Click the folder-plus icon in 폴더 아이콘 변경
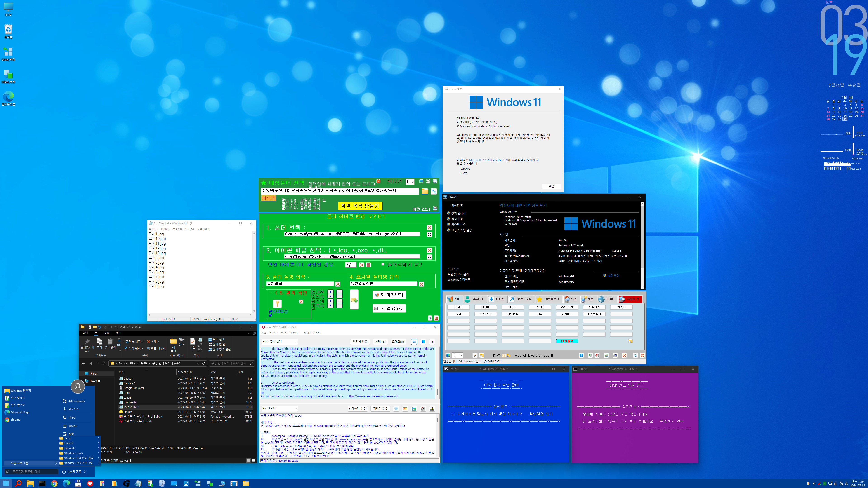Viewport: 868px width, 488px height. [x=354, y=300]
